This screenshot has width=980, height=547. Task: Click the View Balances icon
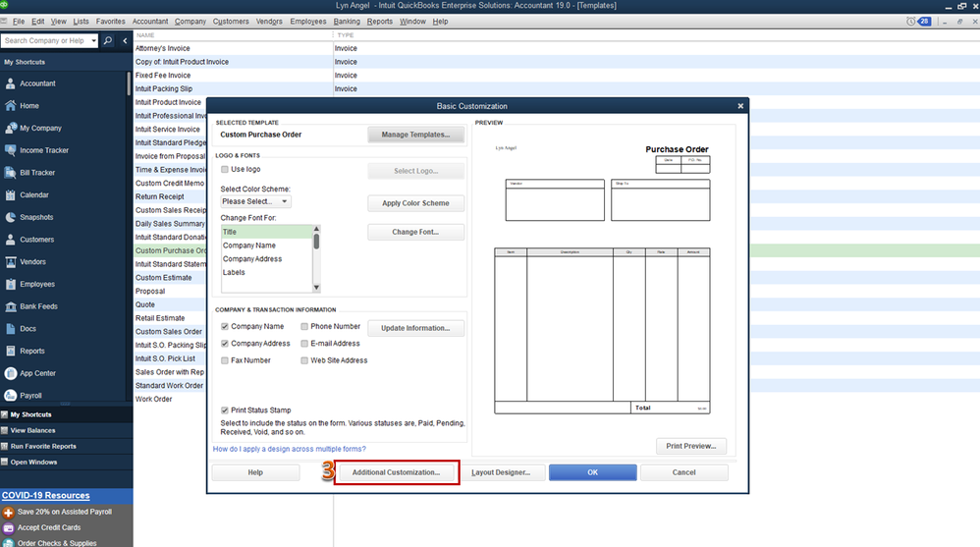click(4, 430)
